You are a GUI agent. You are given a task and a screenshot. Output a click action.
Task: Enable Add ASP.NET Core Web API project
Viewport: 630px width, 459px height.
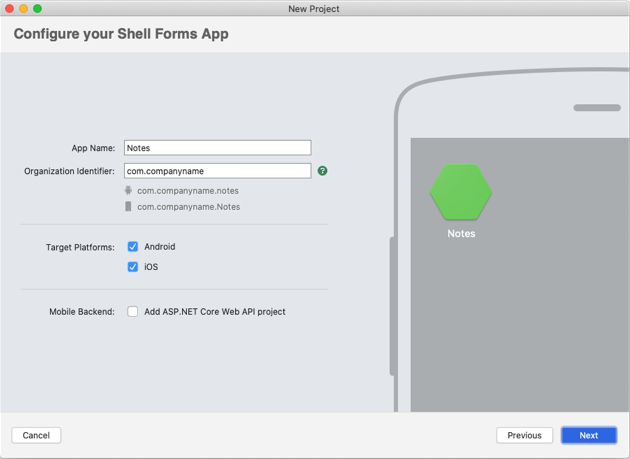[132, 312]
